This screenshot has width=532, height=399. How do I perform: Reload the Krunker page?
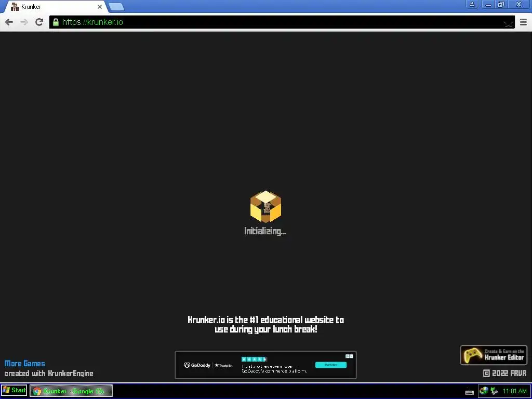(x=39, y=22)
